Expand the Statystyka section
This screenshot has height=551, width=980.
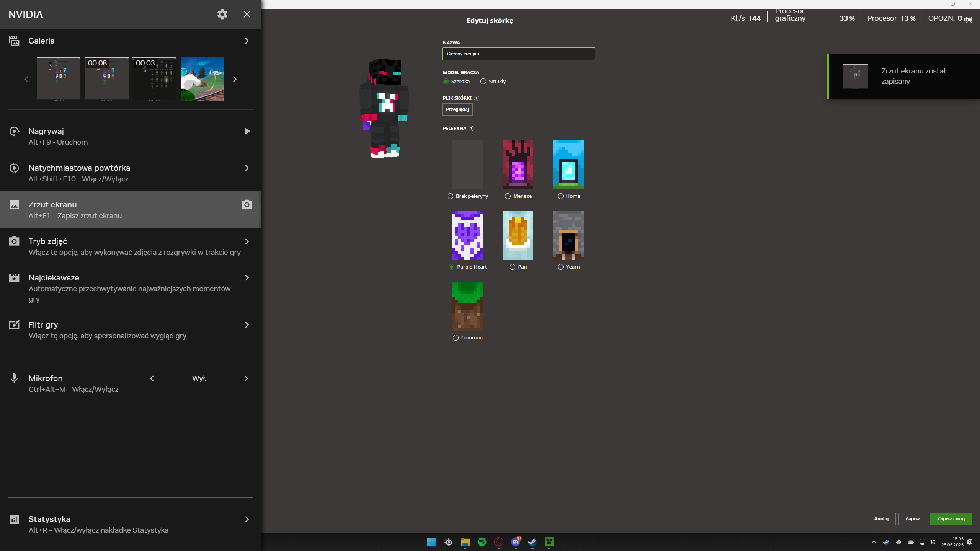coord(247,519)
